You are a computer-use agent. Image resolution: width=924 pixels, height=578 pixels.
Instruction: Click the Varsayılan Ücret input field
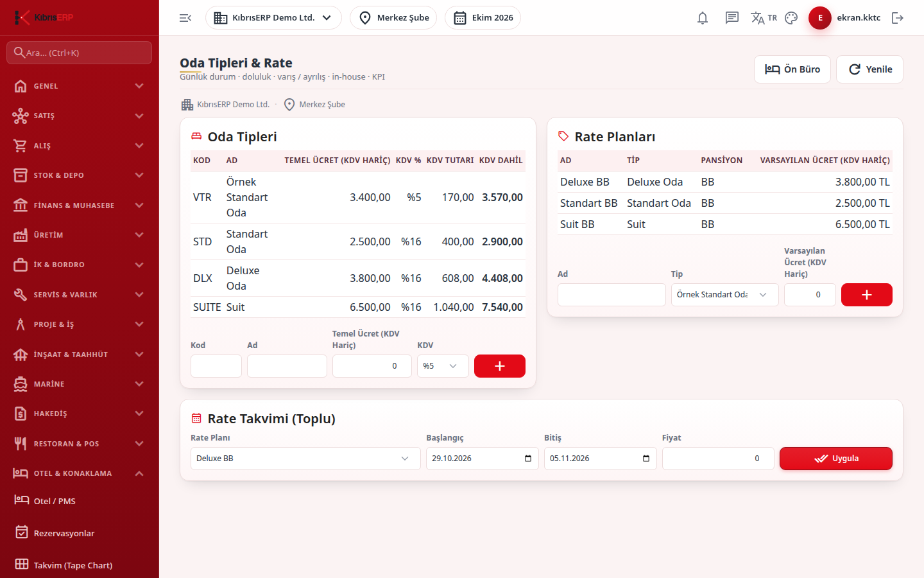(810, 295)
